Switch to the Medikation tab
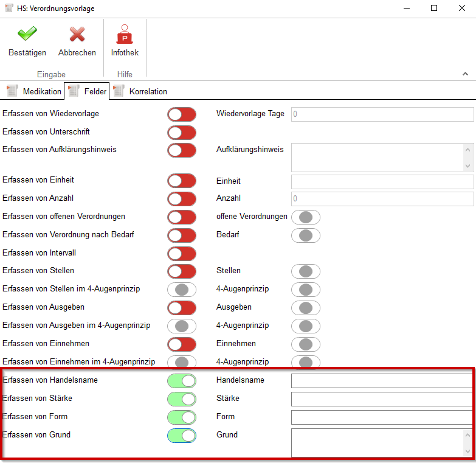 35,91
